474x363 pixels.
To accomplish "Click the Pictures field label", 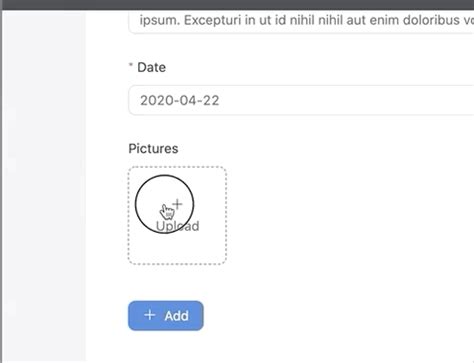I will [153, 149].
